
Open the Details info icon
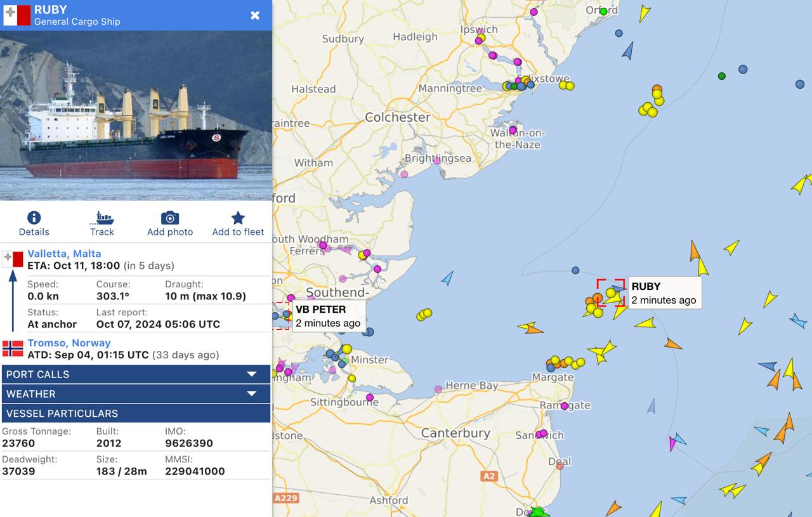(x=34, y=218)
